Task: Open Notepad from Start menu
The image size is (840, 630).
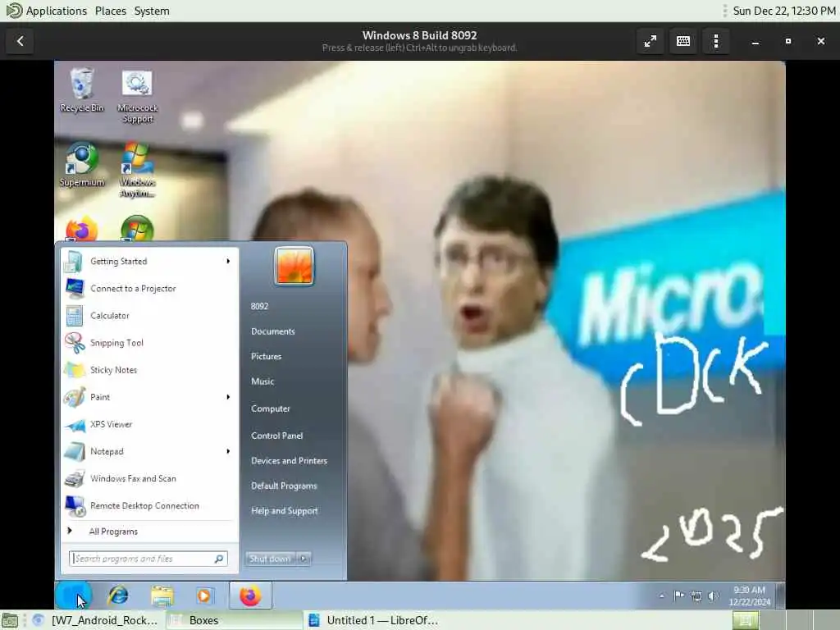Action: pos(141,452)
